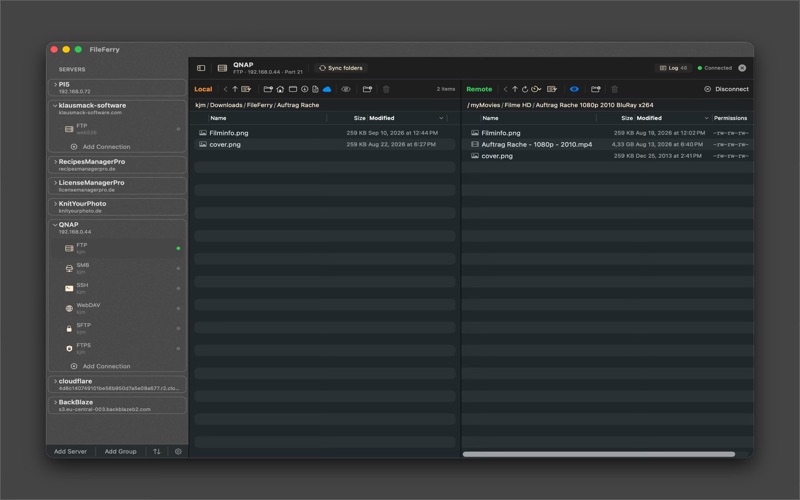Image resolution: width=800 pixels, height=500 pixels.
Task: Open the iCloud folder shortcut
Action: point(327,89)
